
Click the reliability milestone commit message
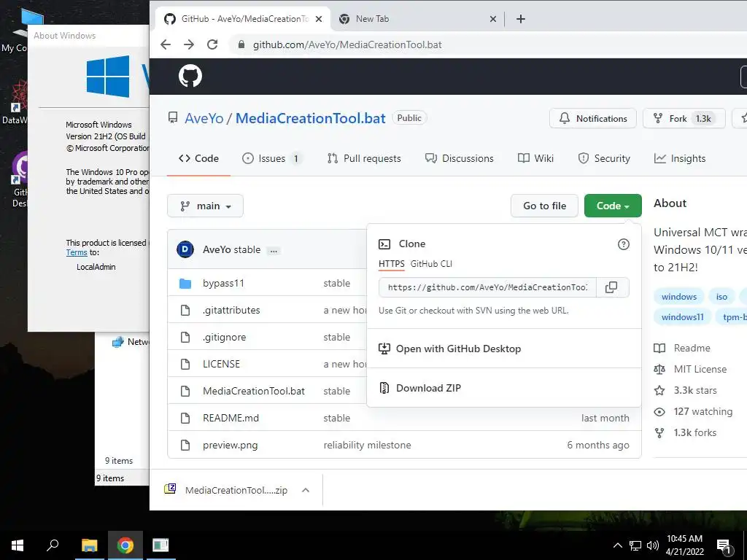click(367, 446)
